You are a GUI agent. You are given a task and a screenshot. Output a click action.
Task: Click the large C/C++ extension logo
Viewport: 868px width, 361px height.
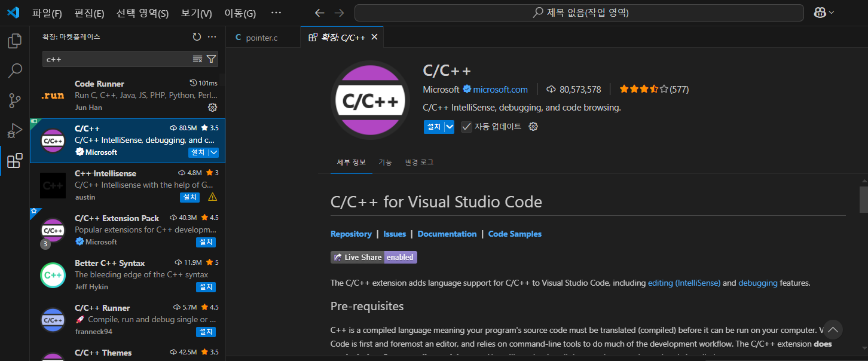tap(371, 100)
